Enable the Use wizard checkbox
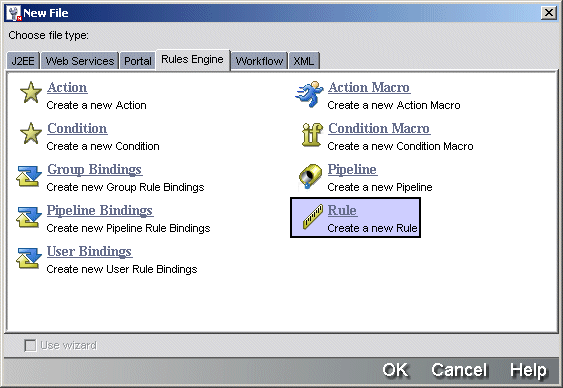The image size is (563, 388). 30,345
